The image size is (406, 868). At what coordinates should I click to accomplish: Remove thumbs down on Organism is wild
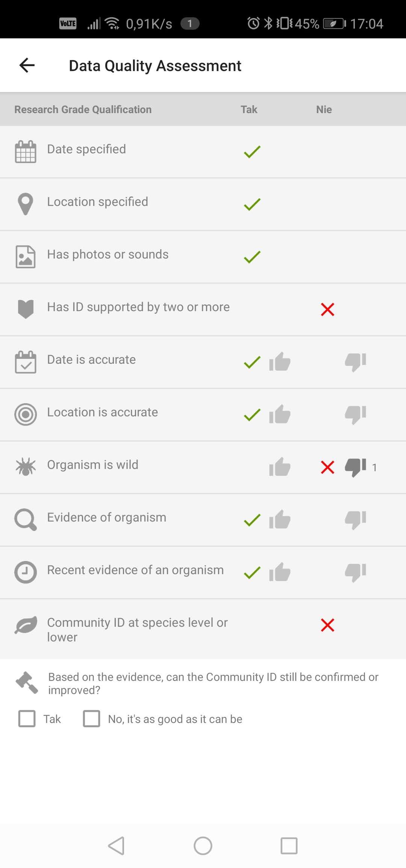pos(355,467)
